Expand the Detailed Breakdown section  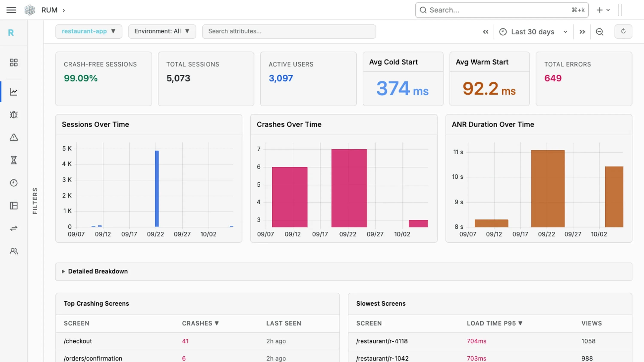[x=344, y=271]
